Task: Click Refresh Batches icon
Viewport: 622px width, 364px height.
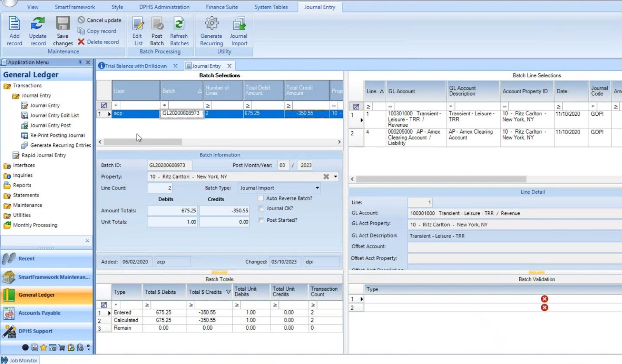Action: point(179,24)
